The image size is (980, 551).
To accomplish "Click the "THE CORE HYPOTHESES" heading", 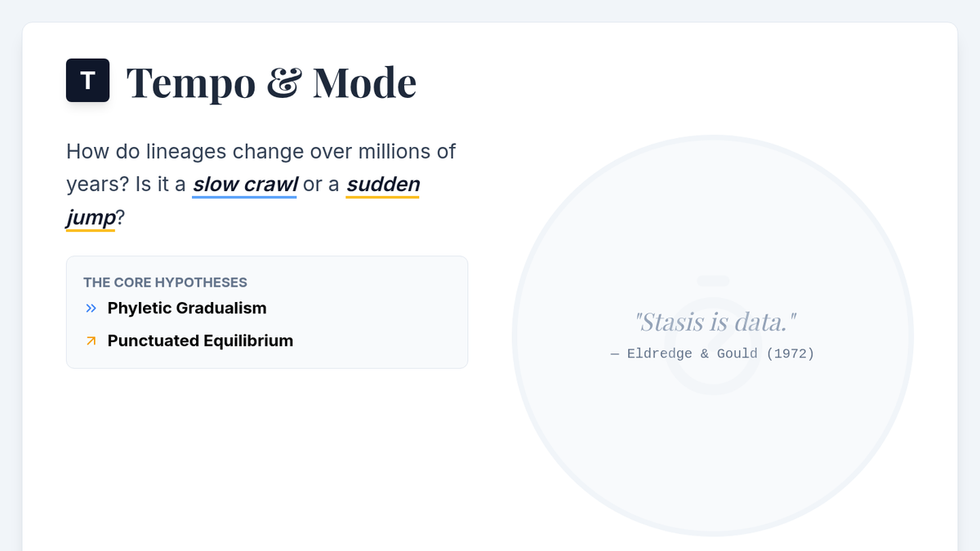I will coord(165,282).
